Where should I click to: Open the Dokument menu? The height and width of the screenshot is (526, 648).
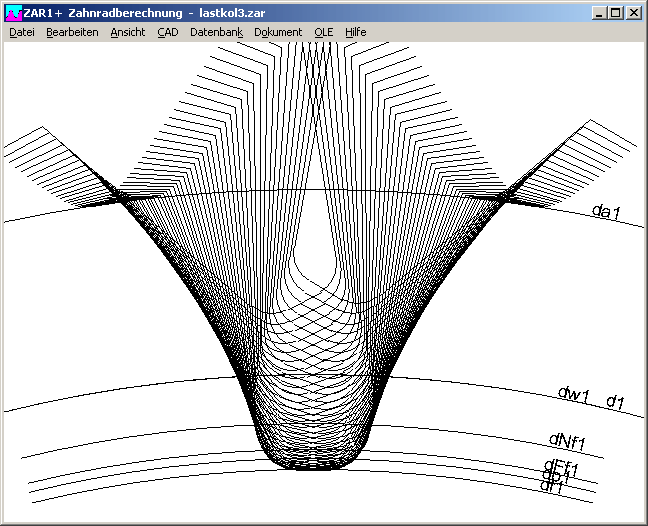pos(278,32)
